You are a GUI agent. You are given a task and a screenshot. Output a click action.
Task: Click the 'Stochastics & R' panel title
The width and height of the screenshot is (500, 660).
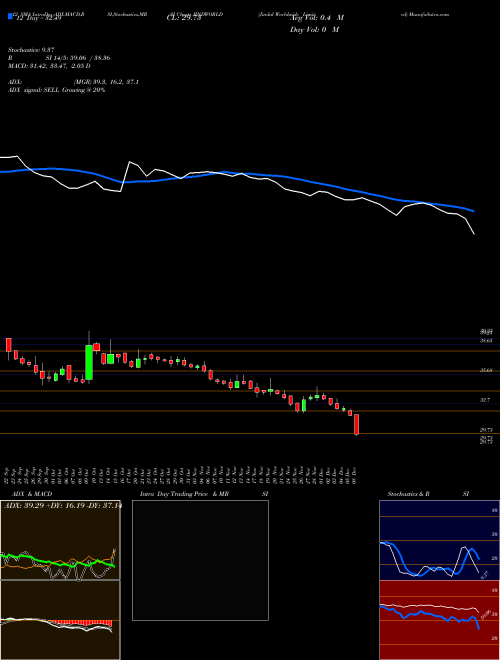pos(409,494)
